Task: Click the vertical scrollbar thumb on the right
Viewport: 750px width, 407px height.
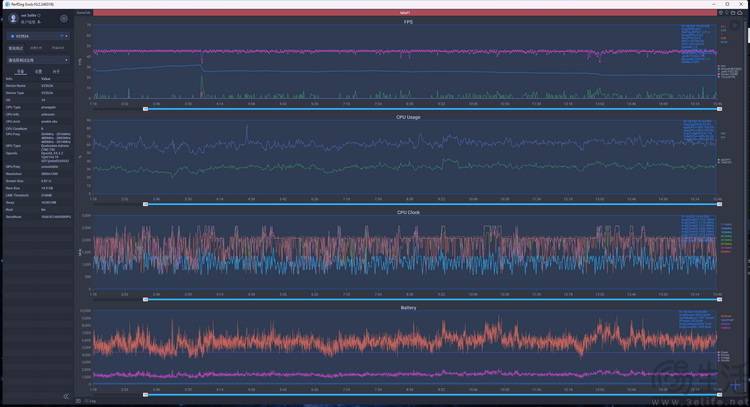Action: pos(747,35)
